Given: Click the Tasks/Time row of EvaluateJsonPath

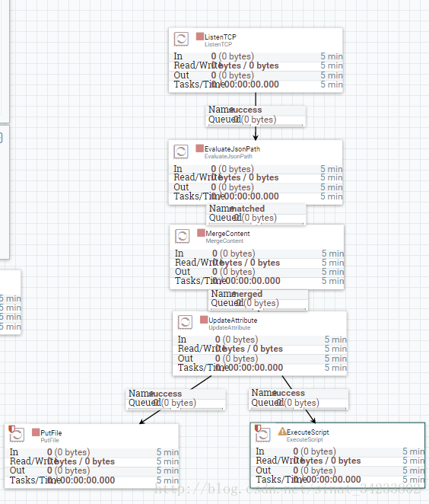Looking at the screenshot, I should tap(256, 196).
